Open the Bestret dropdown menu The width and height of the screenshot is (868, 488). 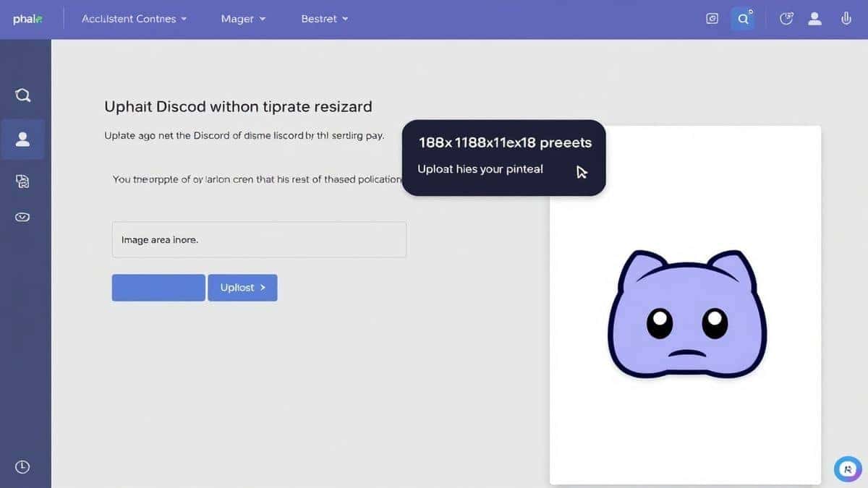(x=324, y=19)
